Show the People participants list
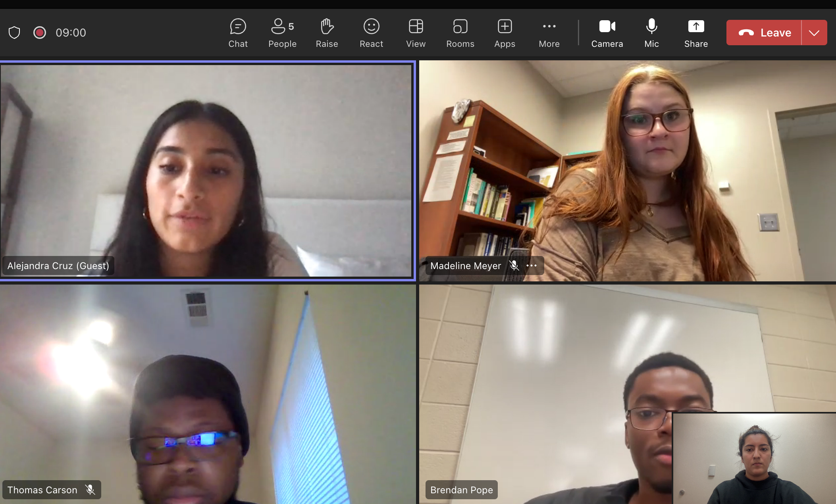 pos(282,33)
